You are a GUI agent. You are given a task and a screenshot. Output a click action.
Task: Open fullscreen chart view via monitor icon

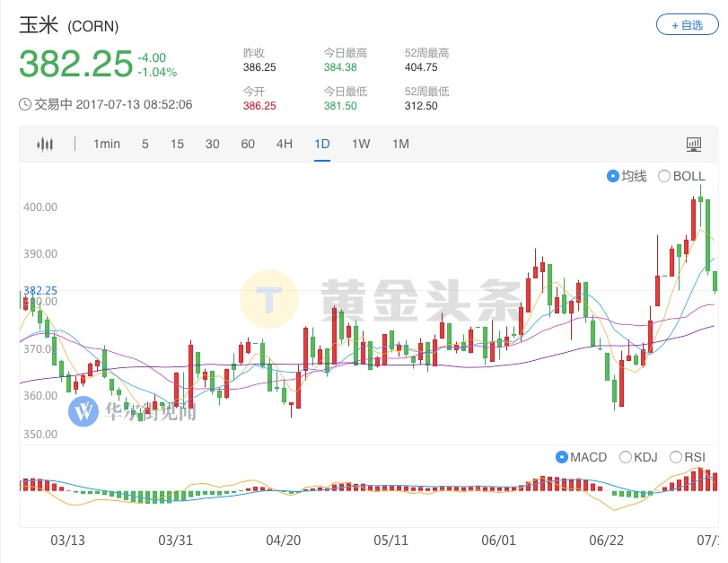[x=695, y=143]
